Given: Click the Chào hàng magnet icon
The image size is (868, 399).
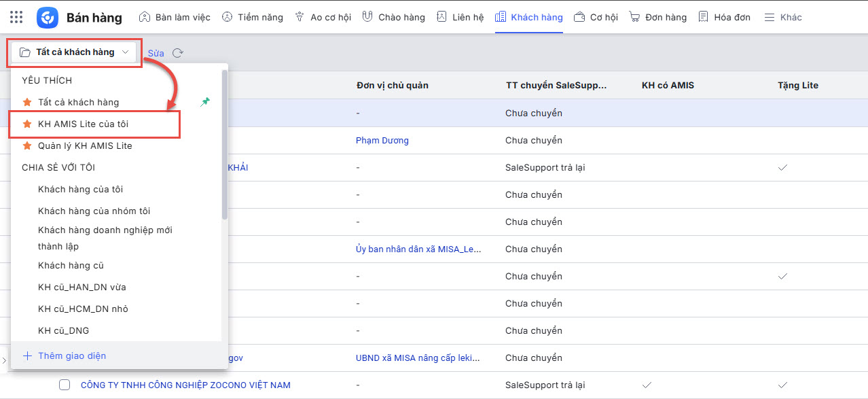Looking at the screenshot, I should pos(367,17).
